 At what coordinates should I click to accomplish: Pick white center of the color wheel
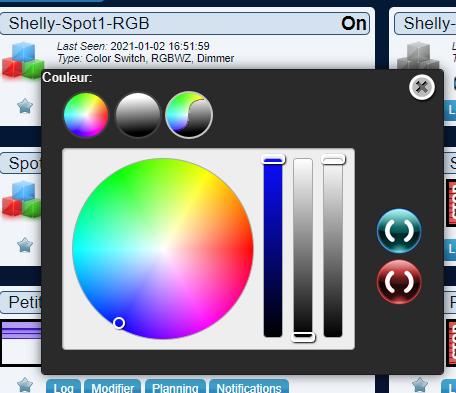163,249
